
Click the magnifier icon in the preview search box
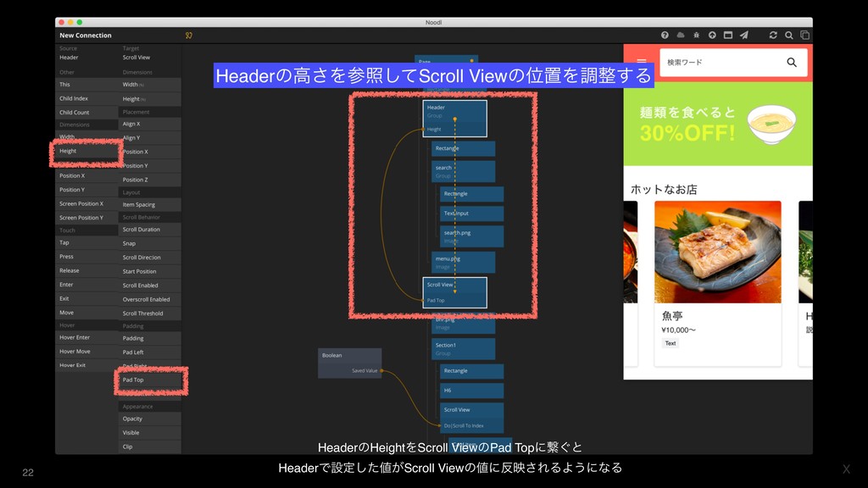pyautogui.click(x=792, y=63)
